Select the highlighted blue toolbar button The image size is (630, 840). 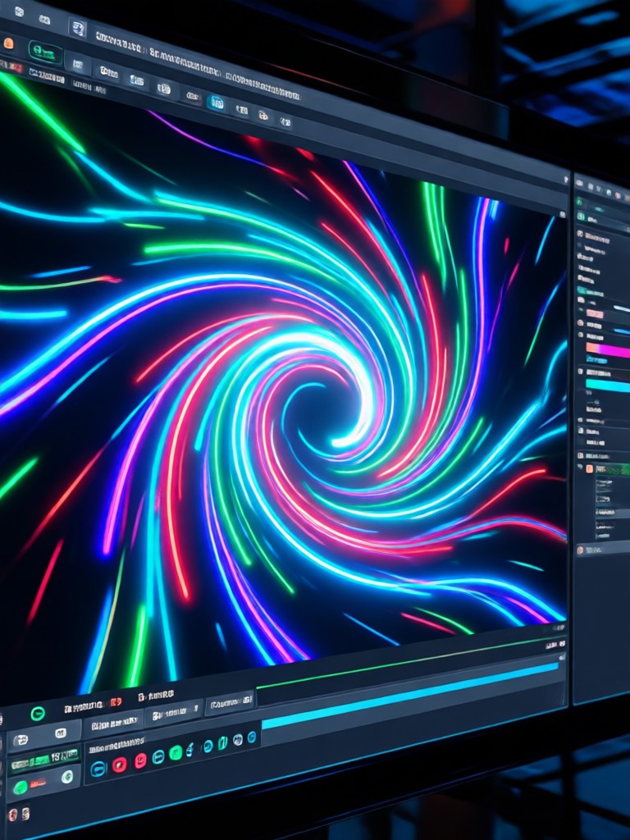pyautogui.click(x=217, y=103)
